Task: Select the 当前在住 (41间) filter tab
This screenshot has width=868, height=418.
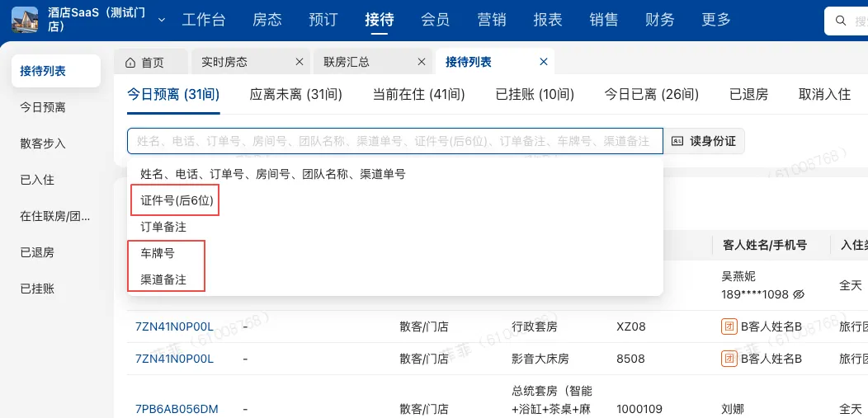Action: (x=419, y=95)
